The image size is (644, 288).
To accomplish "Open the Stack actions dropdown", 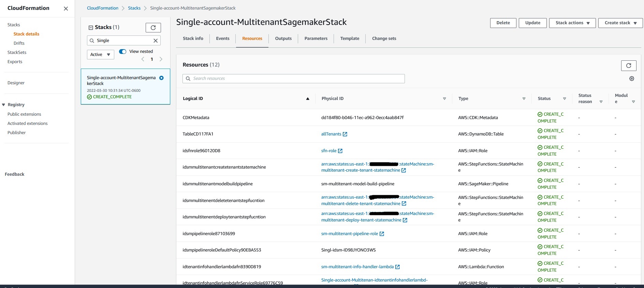I will tap(572, 23).
